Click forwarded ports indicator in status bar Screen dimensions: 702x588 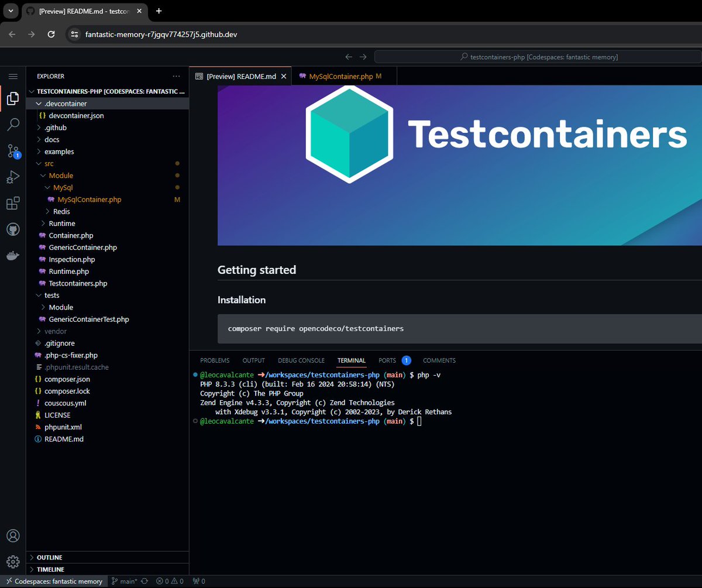[x=199, y=582]
